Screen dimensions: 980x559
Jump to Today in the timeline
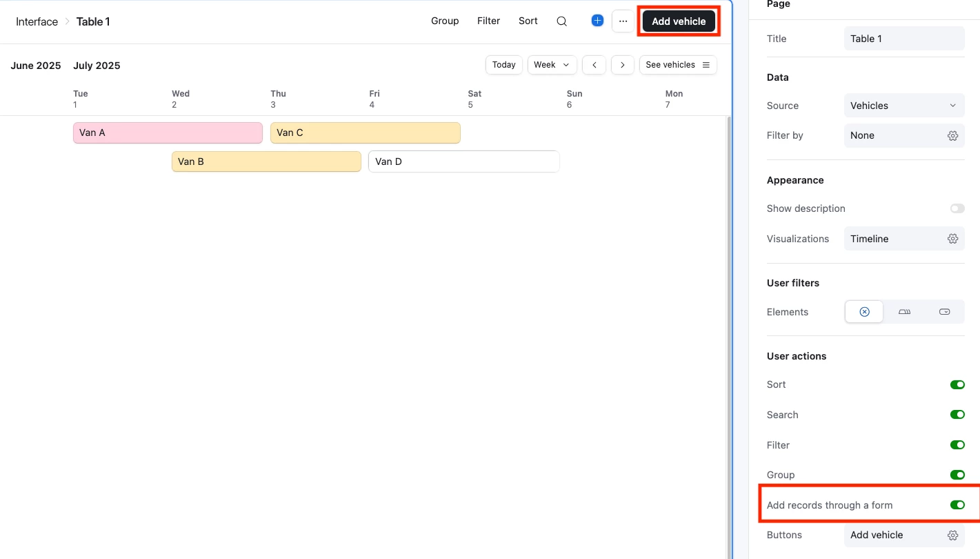point(504,65)
